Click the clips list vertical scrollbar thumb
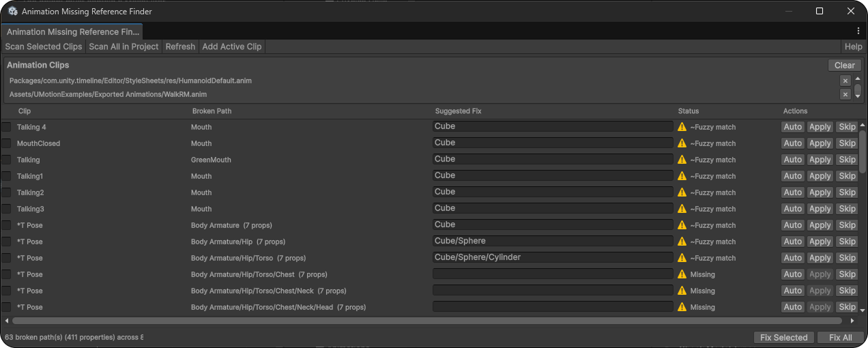 pos(857,88)
